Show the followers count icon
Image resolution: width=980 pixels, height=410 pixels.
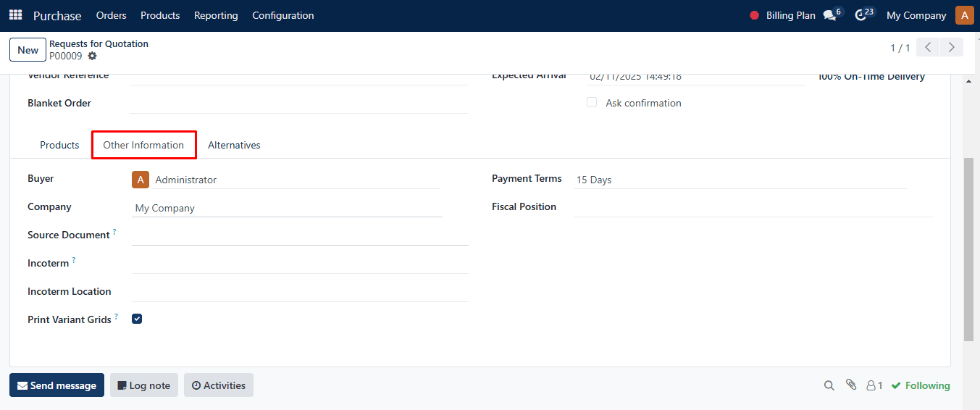pyautogui.click(x=875, y=386)
